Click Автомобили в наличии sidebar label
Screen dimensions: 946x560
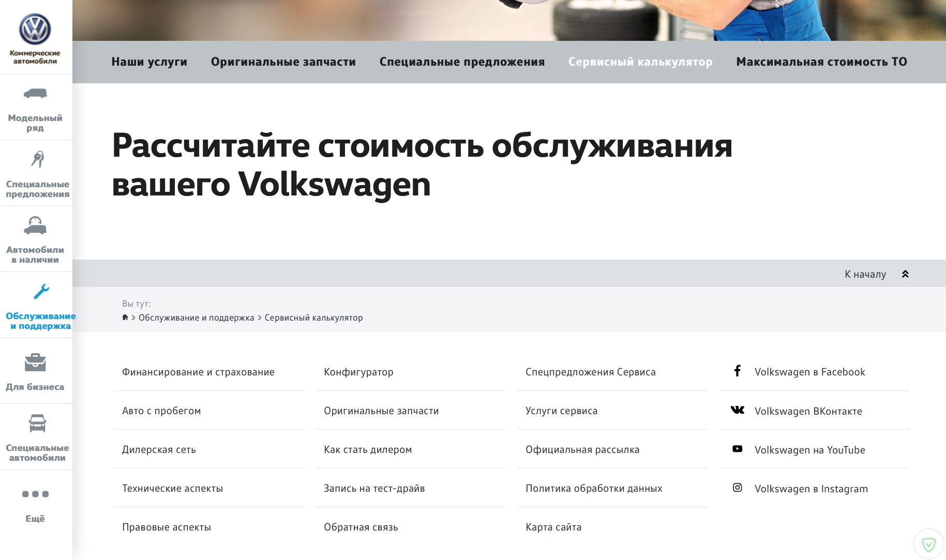(x=35, y=254)
